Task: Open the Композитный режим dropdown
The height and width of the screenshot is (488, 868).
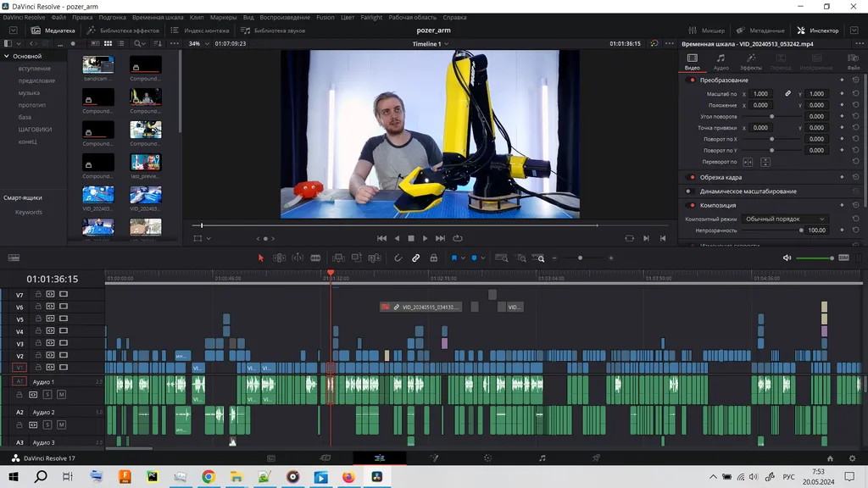Action: tap(785, 219)
